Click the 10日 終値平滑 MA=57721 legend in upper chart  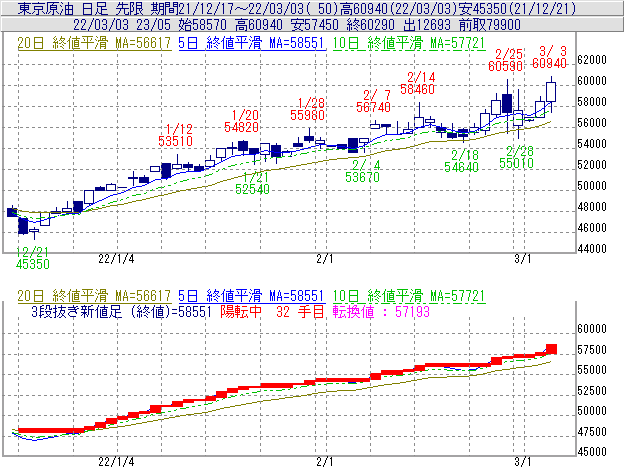coord(409,43)
